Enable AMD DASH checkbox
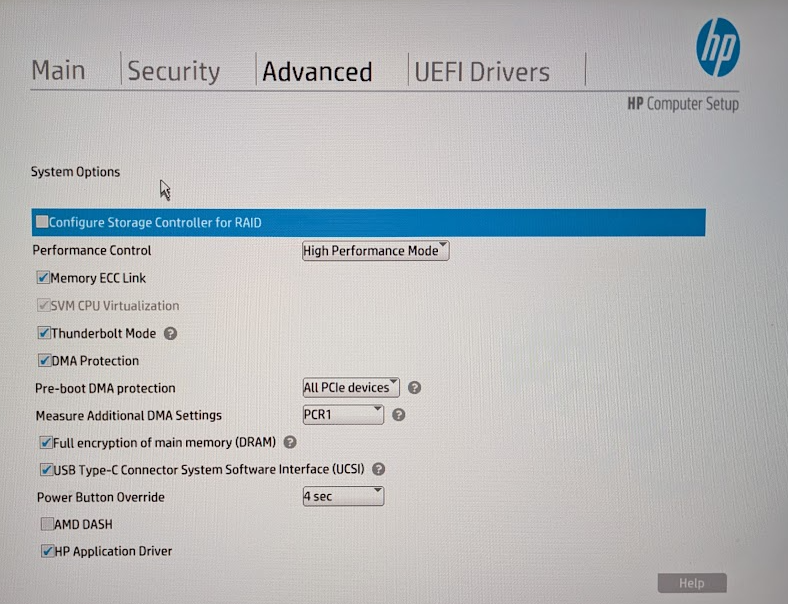 pyautogui.click(x=47, y=524)
